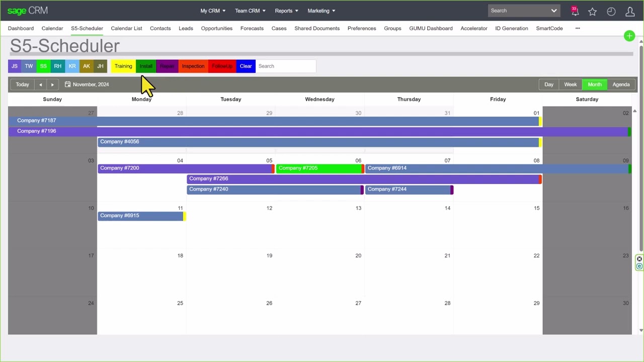644x362 pixels.
Task: Open the Calendar tab
Action: point(52,28)
